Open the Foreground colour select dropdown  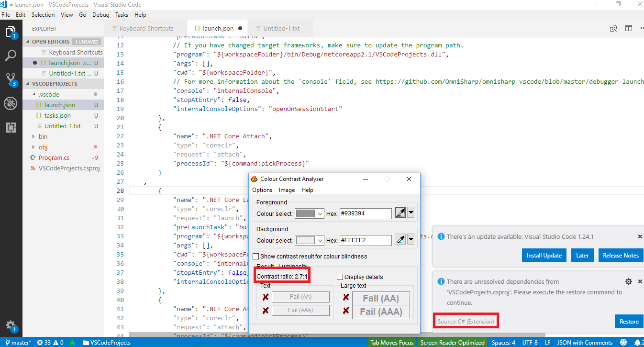(x=310, y=213)
